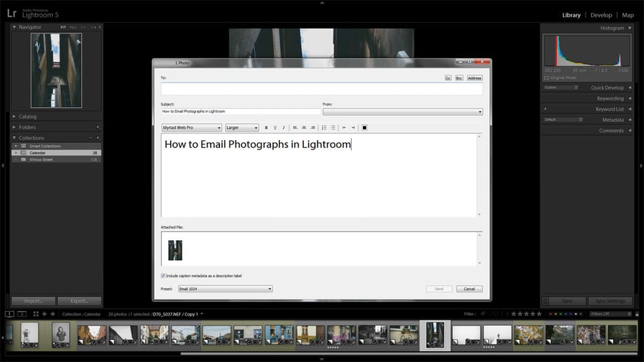This screenshot has width=644, height=362.
Task: Toggle Original Photo checkbox under histogram
Action: tap(547, 78)
